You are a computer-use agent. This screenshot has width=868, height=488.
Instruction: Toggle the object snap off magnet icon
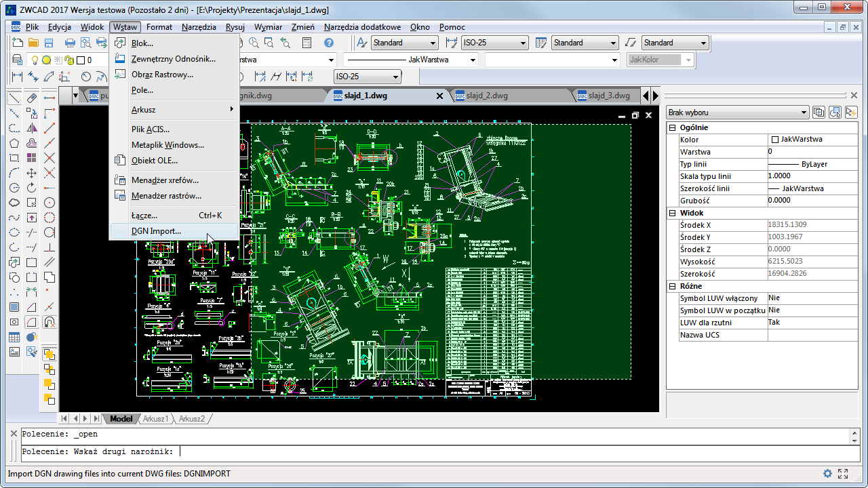[x=50, y=322]
